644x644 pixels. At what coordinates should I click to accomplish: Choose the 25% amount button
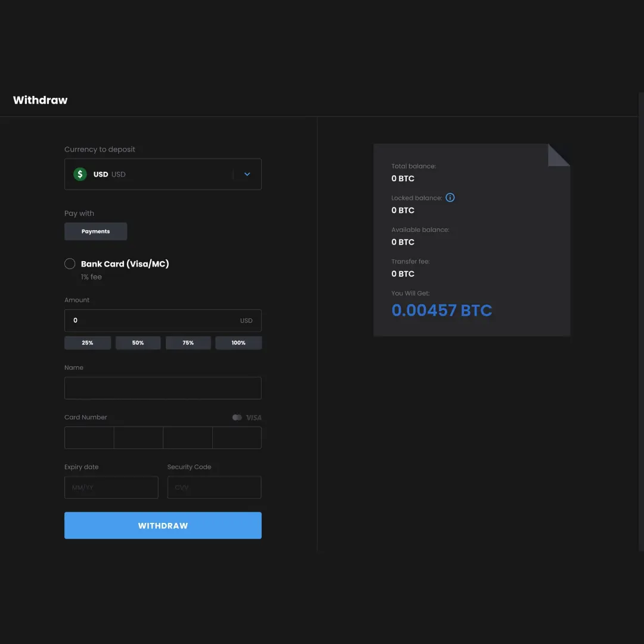pos(88,343)
